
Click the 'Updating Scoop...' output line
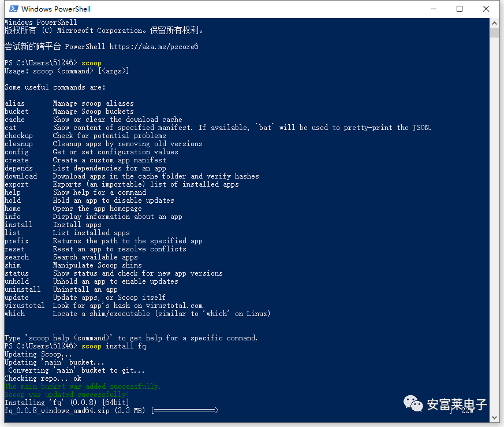(x=38, y=354)
